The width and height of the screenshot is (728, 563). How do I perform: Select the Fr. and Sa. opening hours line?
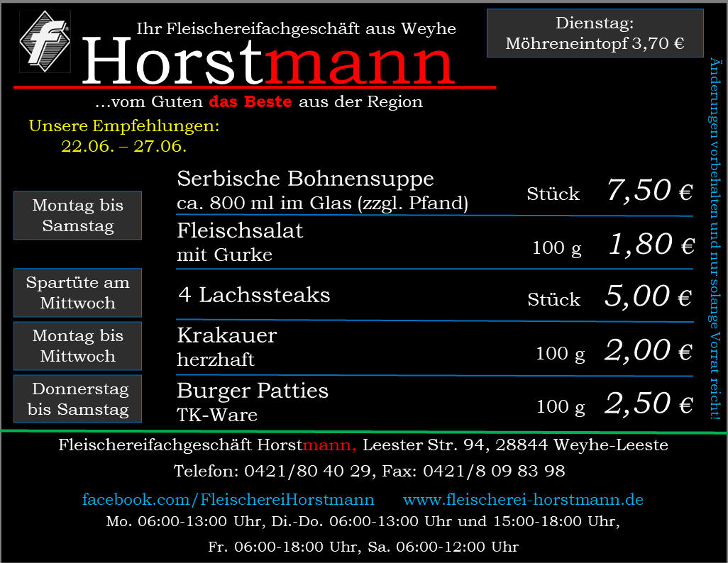point(363,547)
